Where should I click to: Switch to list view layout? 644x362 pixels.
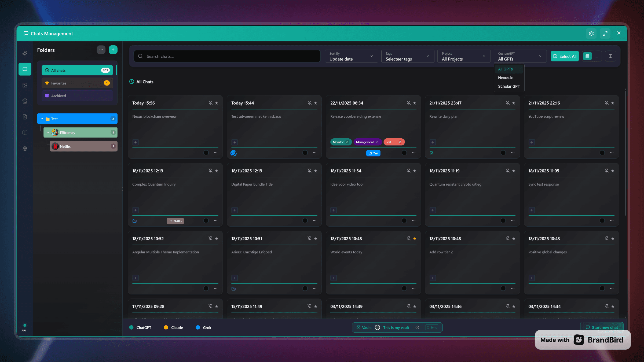(x=597, y=56)
